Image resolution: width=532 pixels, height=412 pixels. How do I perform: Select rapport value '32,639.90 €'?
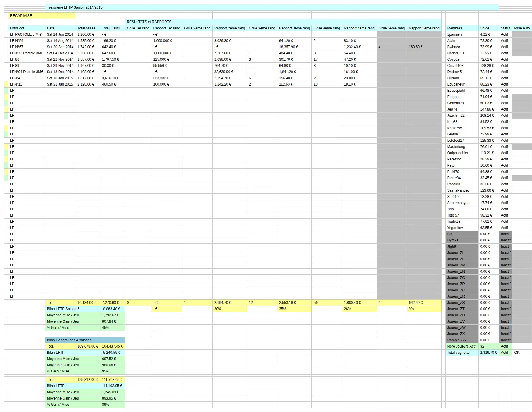(229, 72)
